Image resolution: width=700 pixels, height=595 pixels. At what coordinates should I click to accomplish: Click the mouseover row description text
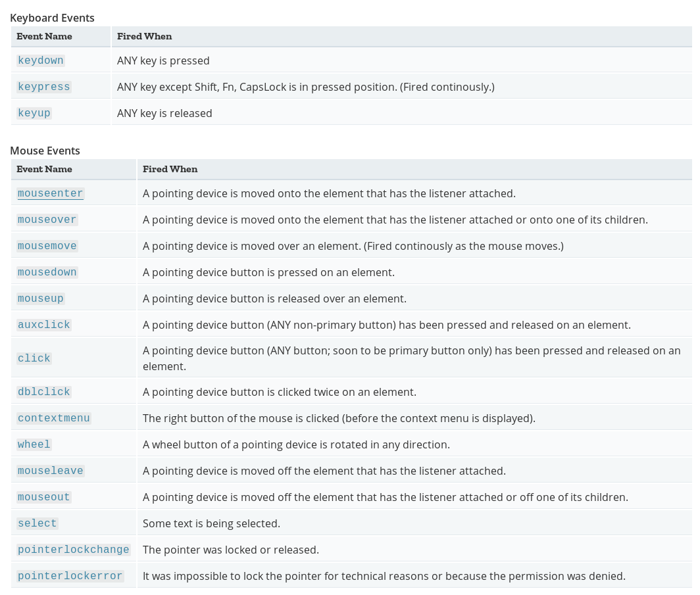tap(395, 220)
